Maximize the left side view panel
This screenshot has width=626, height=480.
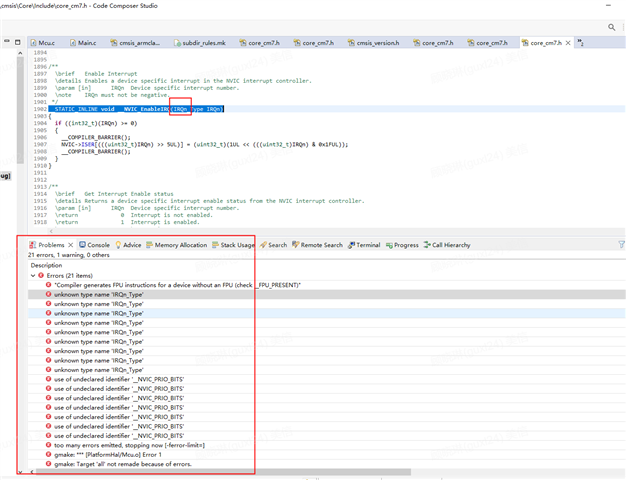tap(18, 42)
